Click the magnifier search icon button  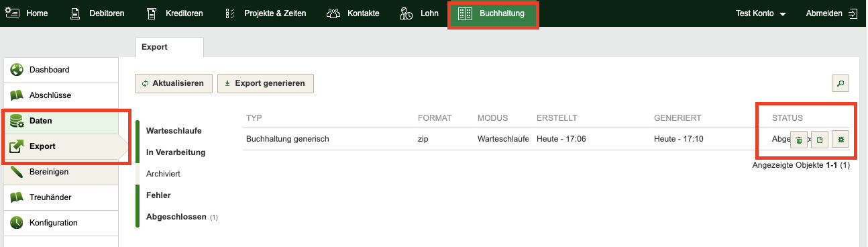click(x=840, y=83)
